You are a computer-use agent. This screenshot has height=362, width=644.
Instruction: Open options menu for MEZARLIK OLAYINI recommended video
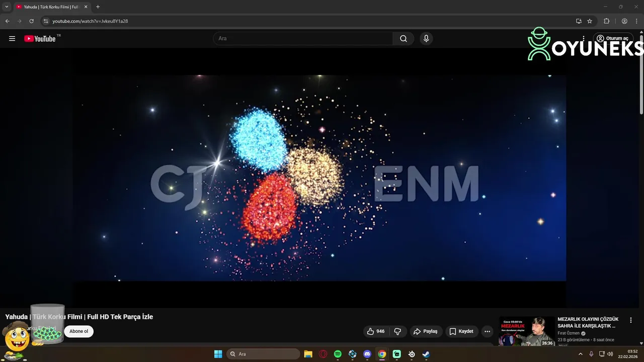[631, 320]
